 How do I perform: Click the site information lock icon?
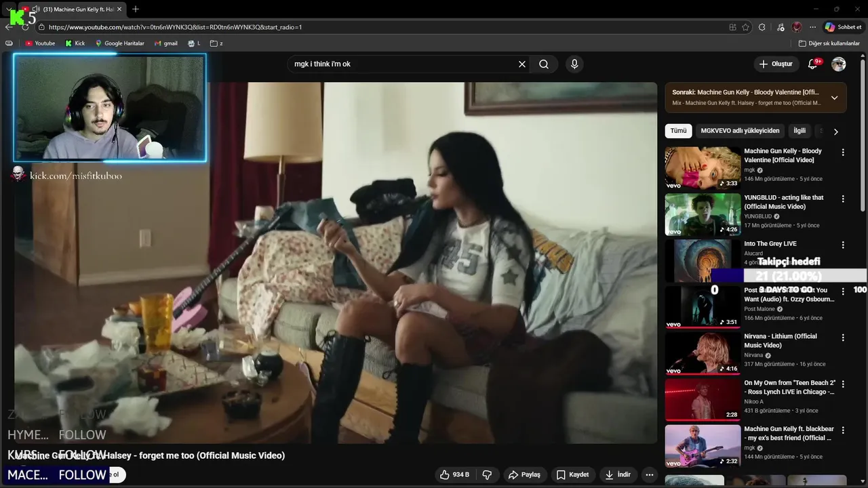coord(41,27)
